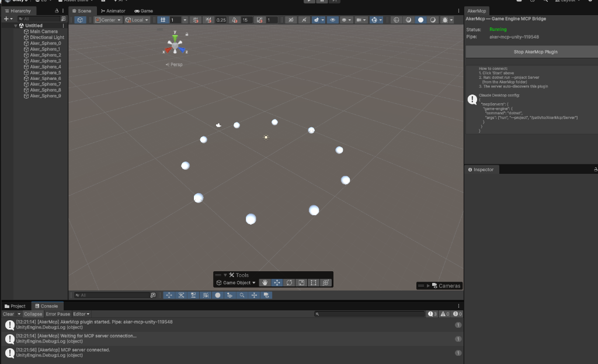Toggle 2D scene view mode
This screenshot has height=364, width=598.
[291, 20]
